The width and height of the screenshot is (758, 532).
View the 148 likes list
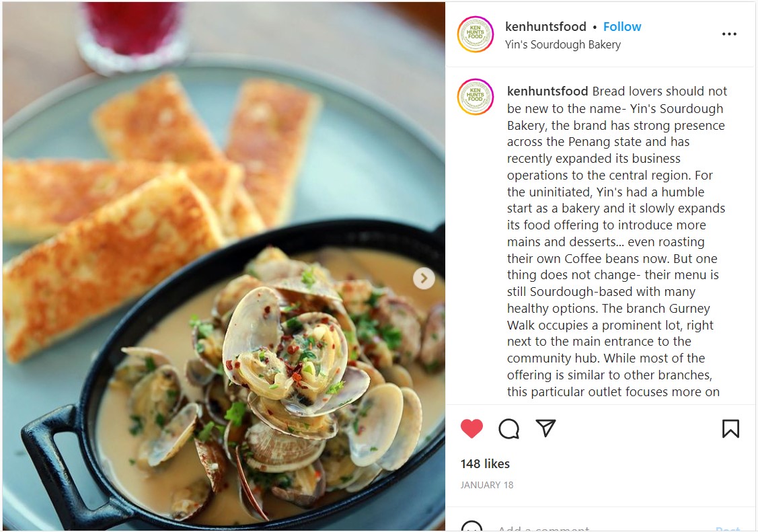click(485, 464)
